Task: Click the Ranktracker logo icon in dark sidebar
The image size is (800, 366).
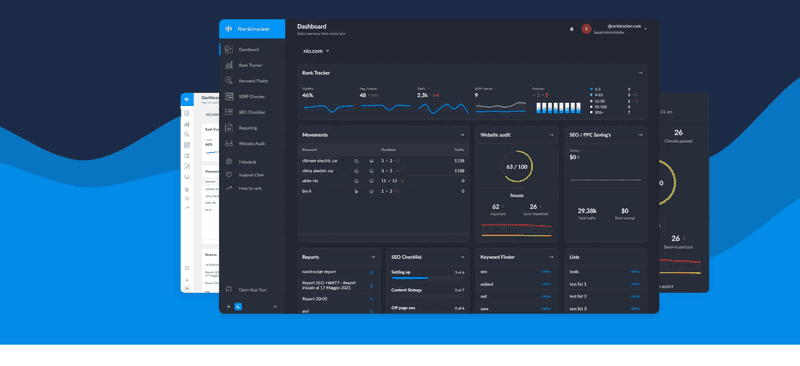Action: 228,29
